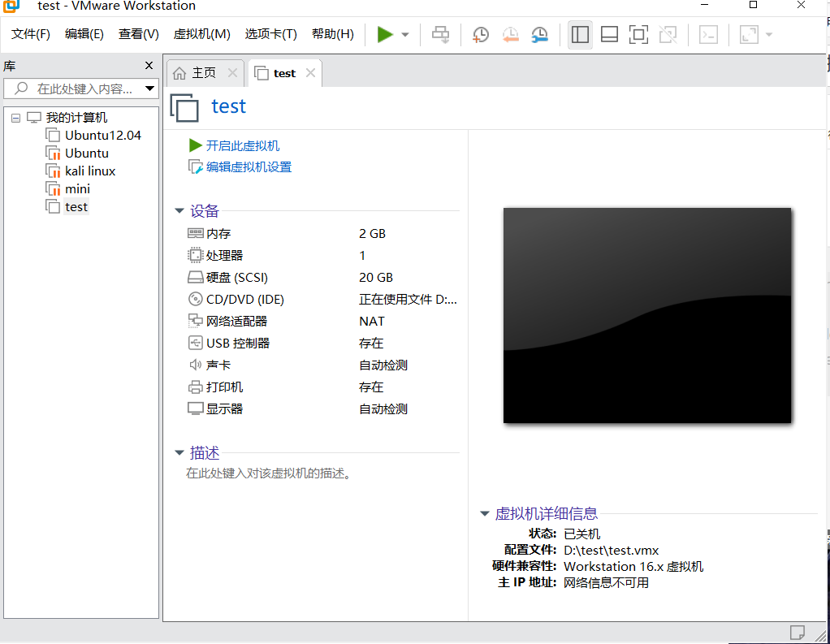Viewport: 830px width, 644px height.
Task: Take a snapshot using the snapshot icon
Action: point(480,34)
